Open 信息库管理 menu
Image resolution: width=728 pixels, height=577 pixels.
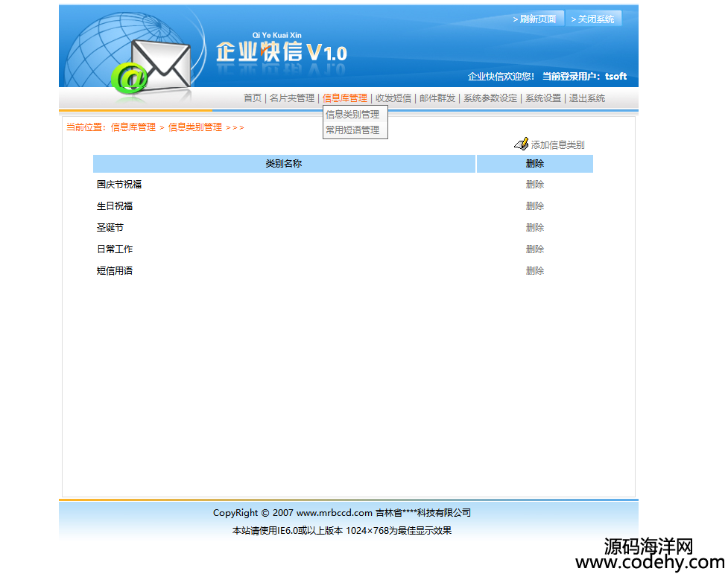[x=345, y=98]
